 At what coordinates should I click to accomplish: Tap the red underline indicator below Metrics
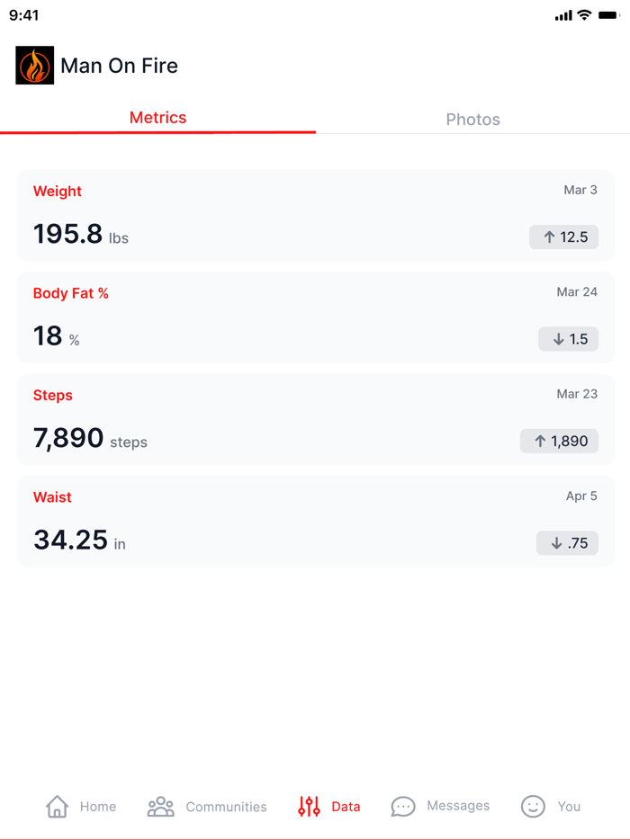tap(157, 133)
